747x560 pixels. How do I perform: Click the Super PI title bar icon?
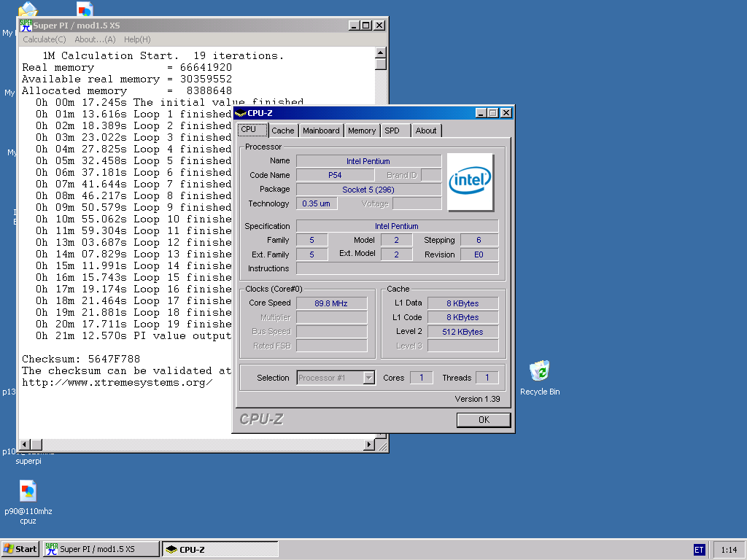[26, 26]
